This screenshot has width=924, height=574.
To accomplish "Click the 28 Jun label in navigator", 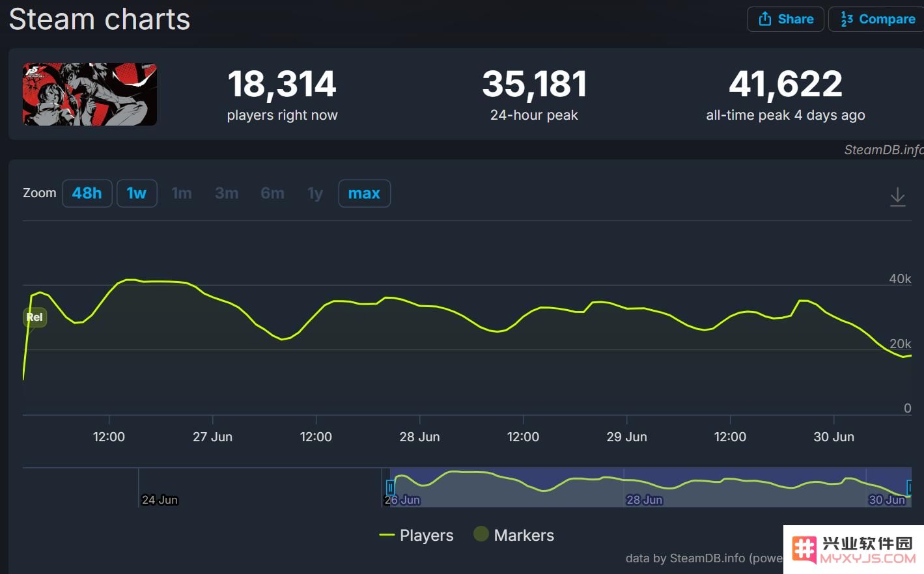I will 644,500.
